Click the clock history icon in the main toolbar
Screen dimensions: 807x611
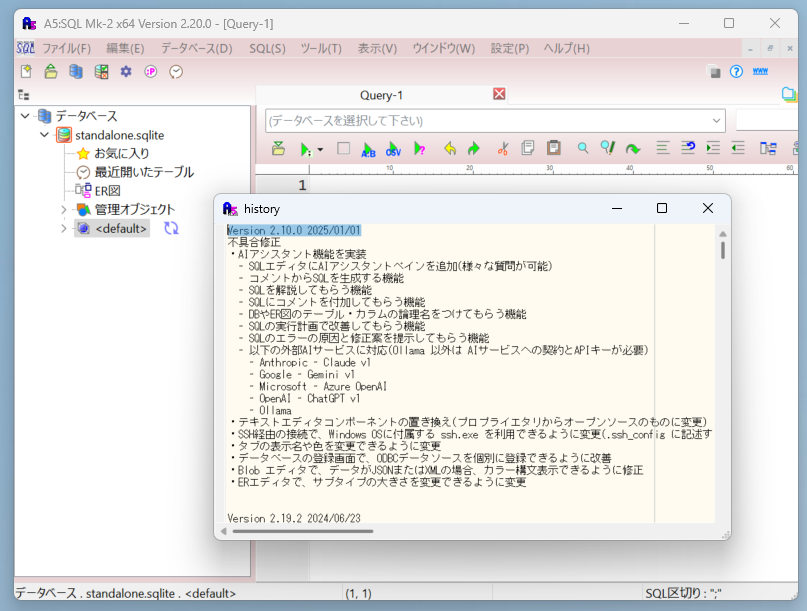tap(176, 72)
